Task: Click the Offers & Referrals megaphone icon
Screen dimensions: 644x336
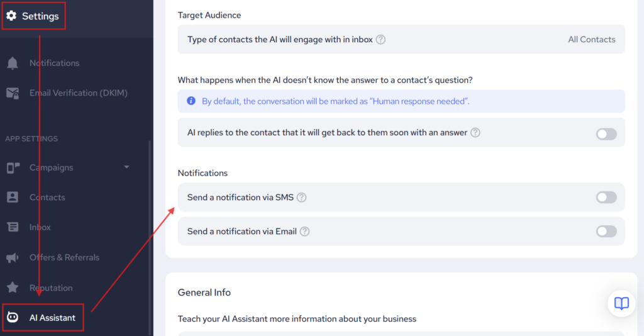Action: point(12,257)
